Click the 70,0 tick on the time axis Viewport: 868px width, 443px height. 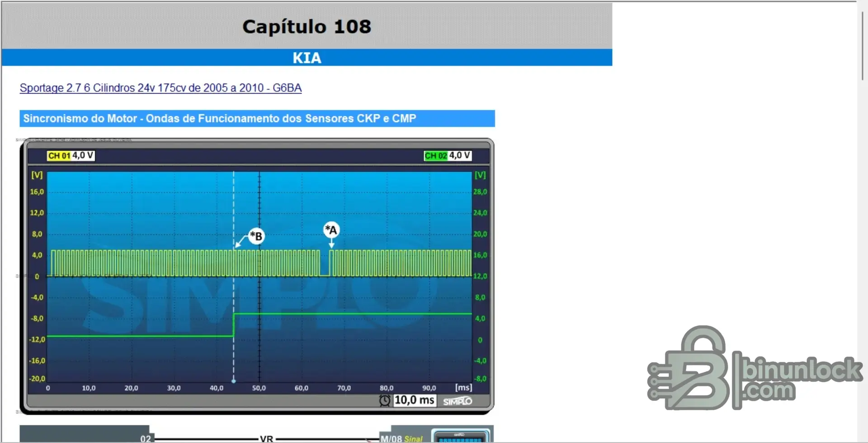[x=344, y=388]
